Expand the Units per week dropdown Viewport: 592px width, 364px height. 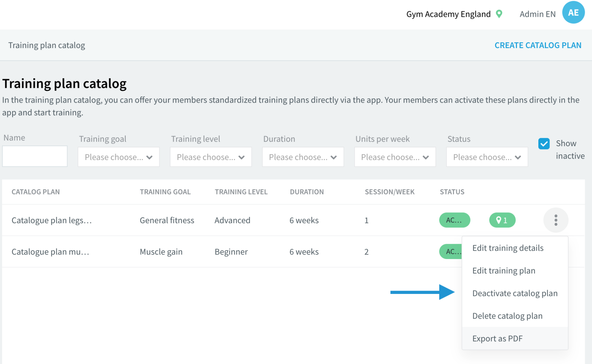[x=395, y=157]
